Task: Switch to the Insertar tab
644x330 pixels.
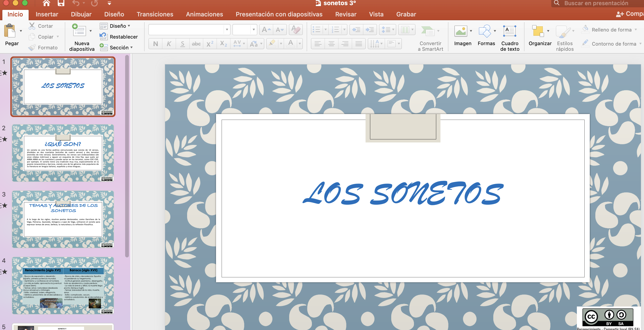Action: tap(47, 14)
